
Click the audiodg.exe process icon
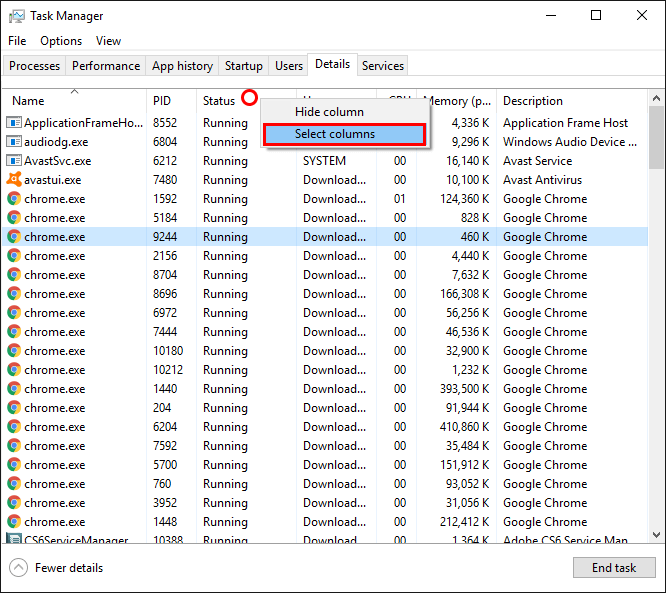coord(14,141)
